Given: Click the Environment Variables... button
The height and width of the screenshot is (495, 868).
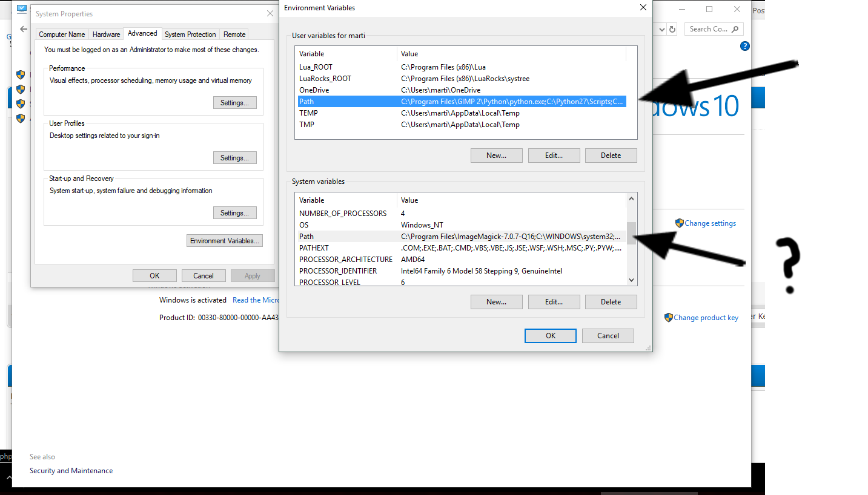Looking at the screenshot, I should tap(225, 241).
